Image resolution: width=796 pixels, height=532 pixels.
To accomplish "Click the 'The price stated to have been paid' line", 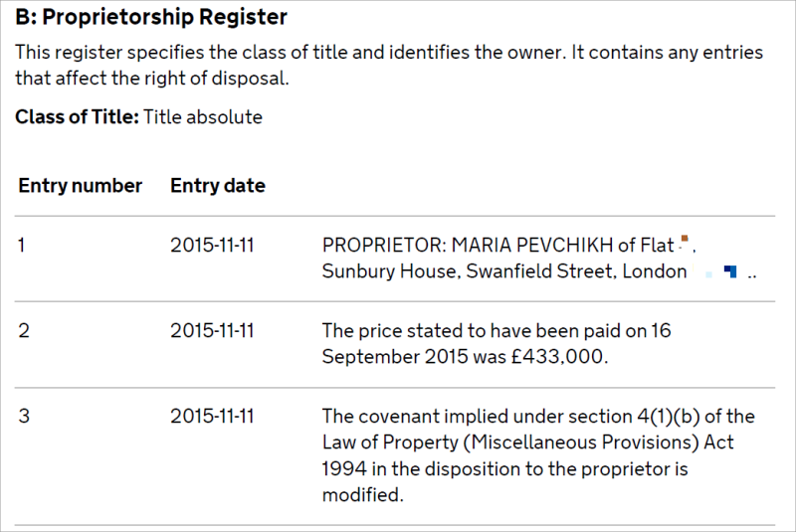I will pyautogui.click(x=496, y=330).
